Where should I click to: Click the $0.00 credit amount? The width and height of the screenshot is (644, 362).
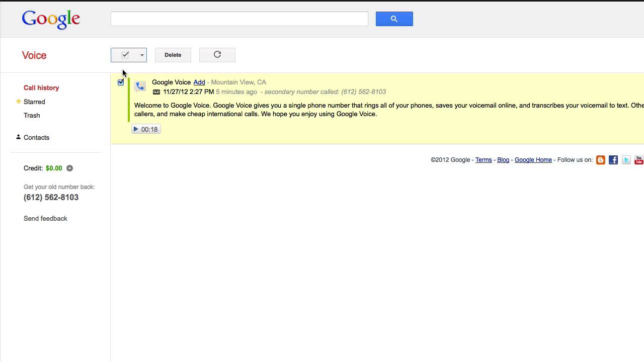point(54,168)
